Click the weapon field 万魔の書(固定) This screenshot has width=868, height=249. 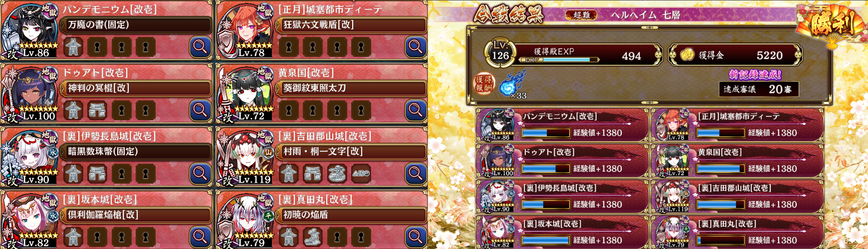(x=136, y=24)
